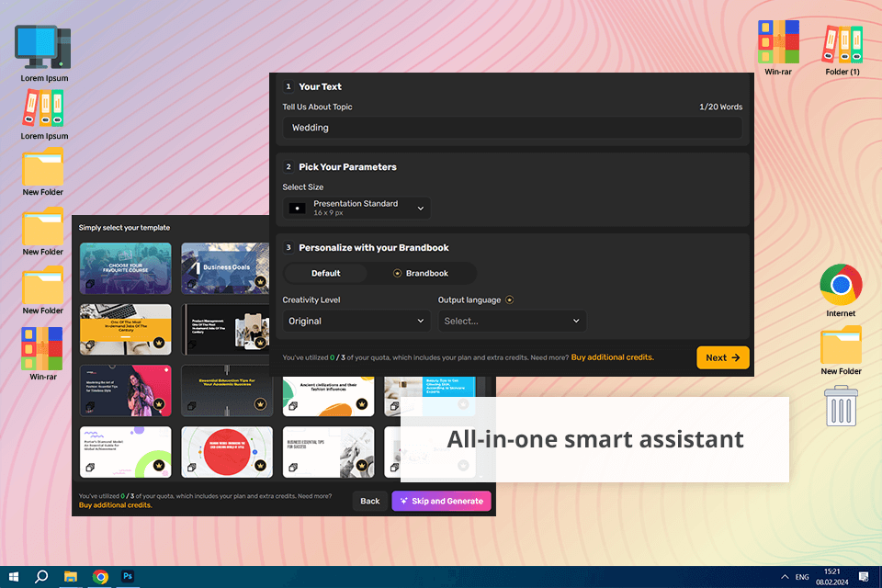
Task: Select the yellow in-demand jobs template
Action: (126, 330)
